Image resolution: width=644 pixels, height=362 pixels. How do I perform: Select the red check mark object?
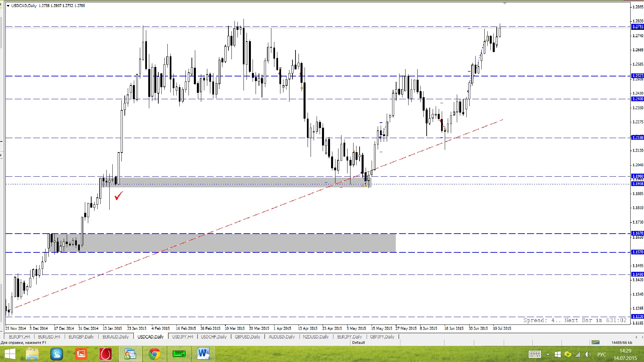pos(119,195)
